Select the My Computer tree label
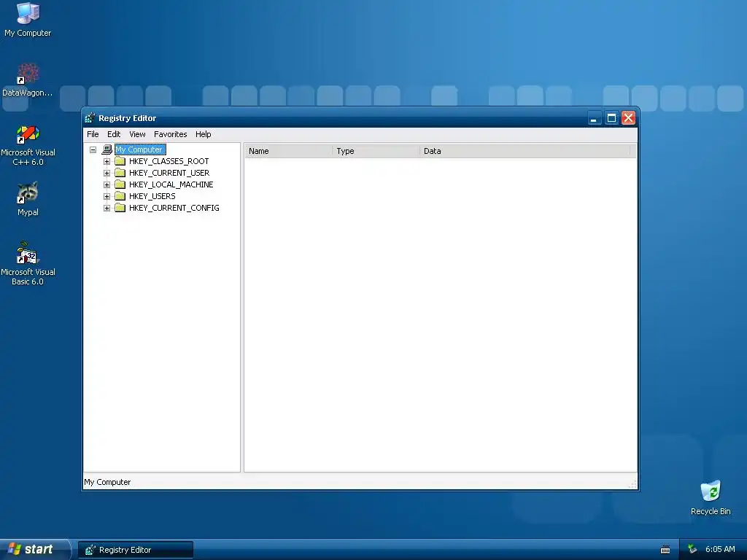 tap(140, 149)
